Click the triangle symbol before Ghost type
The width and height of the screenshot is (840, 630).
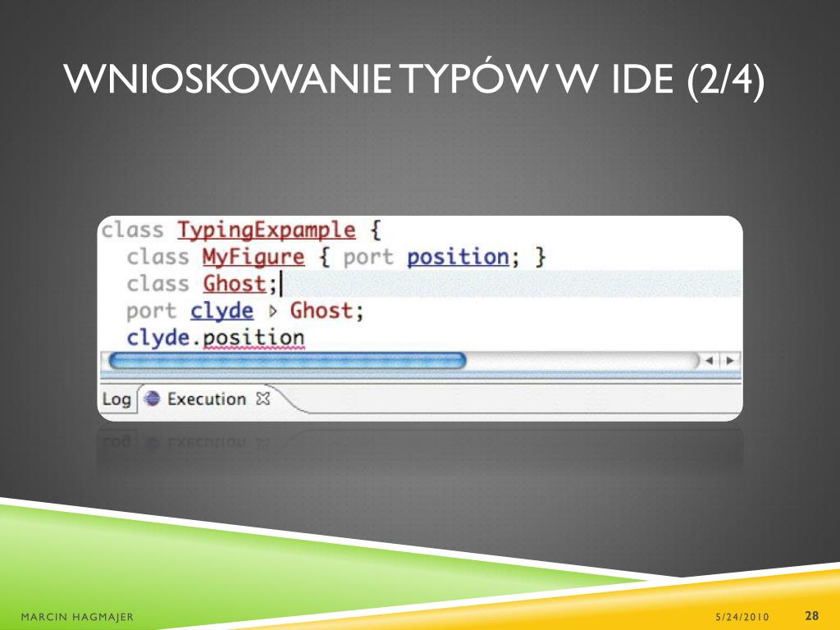(x=272, y=311)
